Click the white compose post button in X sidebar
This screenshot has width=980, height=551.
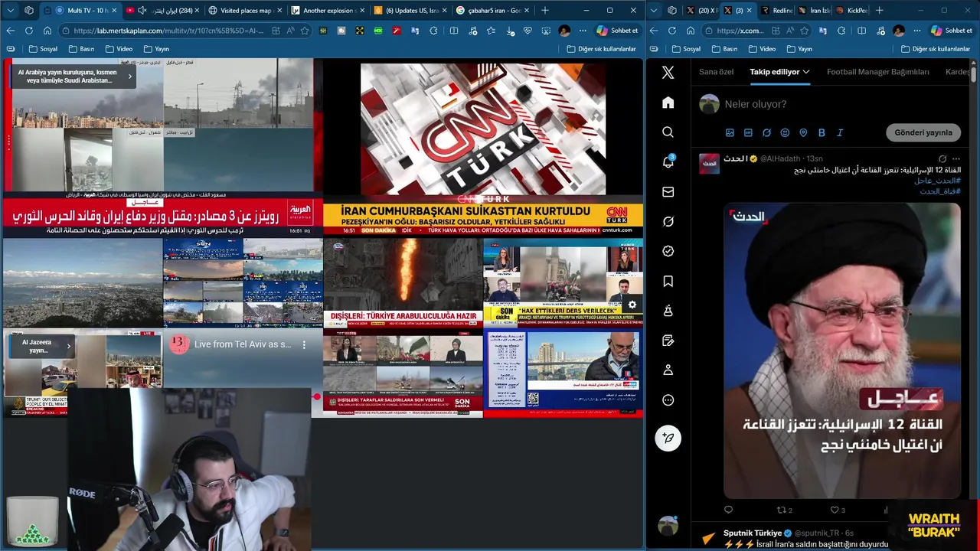pos(668,438)
